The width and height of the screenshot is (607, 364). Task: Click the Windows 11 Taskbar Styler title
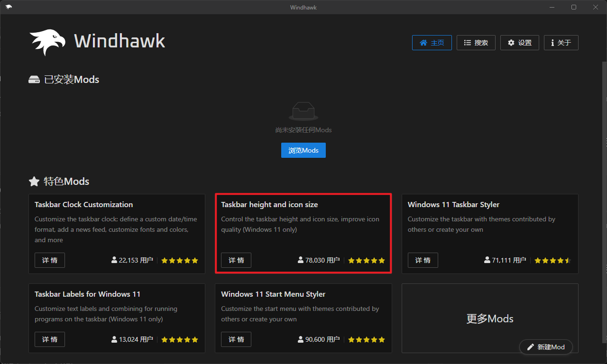click(x=454, y=205)
